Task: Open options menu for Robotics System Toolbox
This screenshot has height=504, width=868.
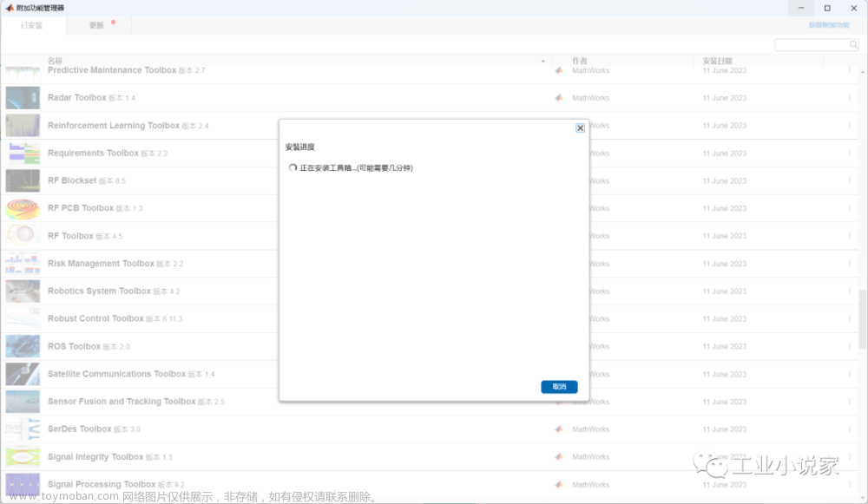Action: pos(849,291)
